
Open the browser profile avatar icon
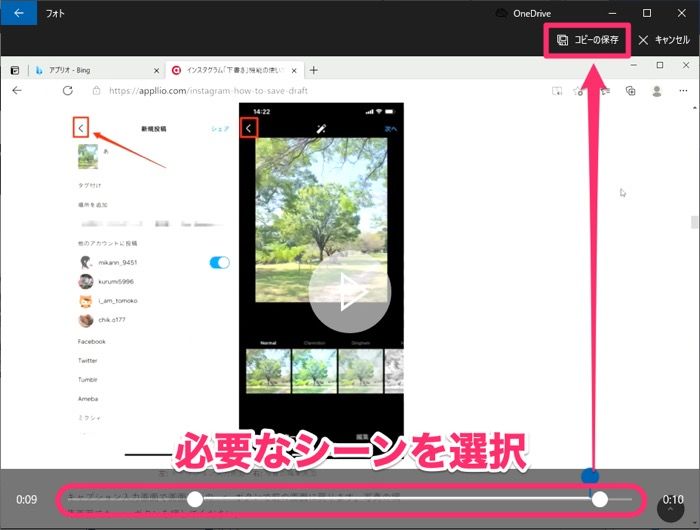656,90
